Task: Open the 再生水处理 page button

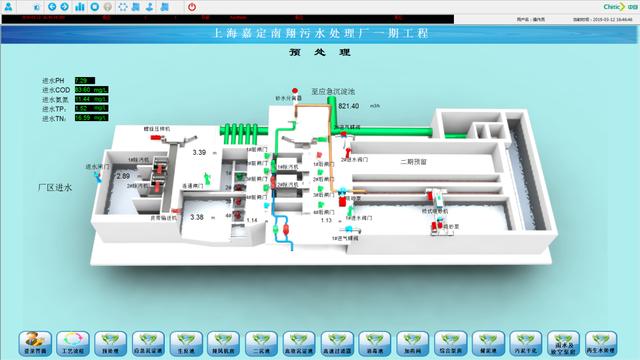Action: tap(601, 343)
